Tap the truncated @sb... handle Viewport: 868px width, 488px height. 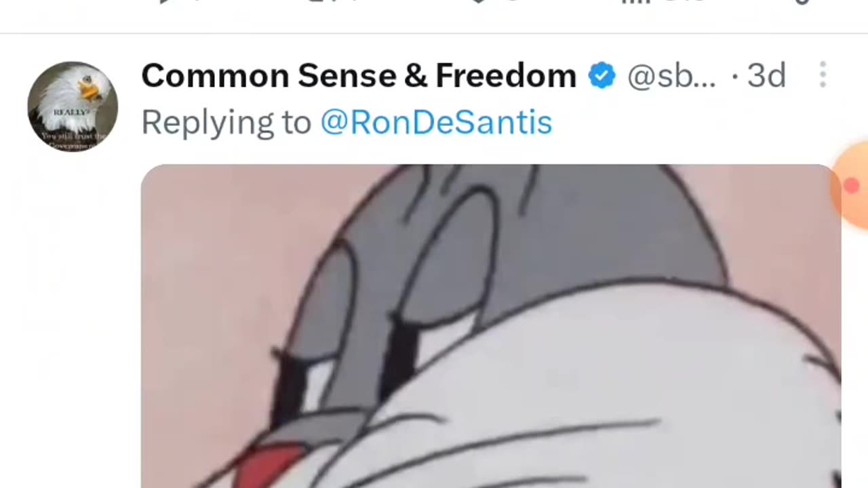[x=671, y=77]
